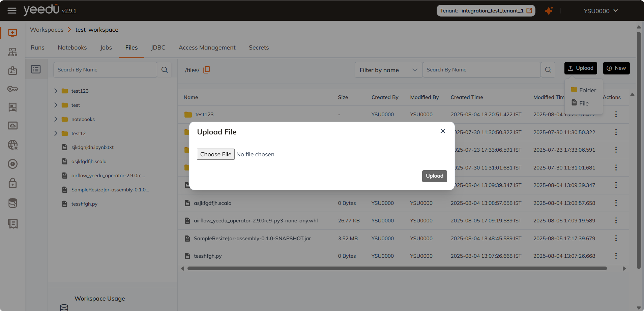The height and width of the screenshot is (311, 644).
Task: Select the key-shaped Secrets icon in sidebar
Action: pos(12,89)
